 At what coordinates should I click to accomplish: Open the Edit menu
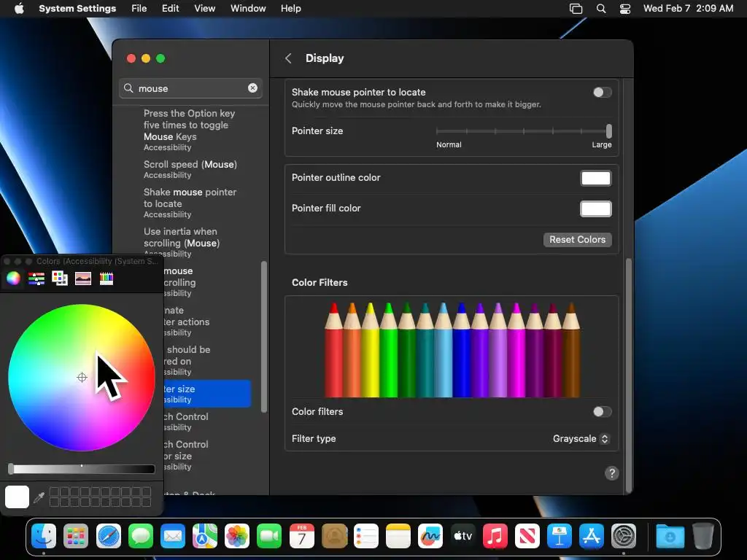pos(170,9)
